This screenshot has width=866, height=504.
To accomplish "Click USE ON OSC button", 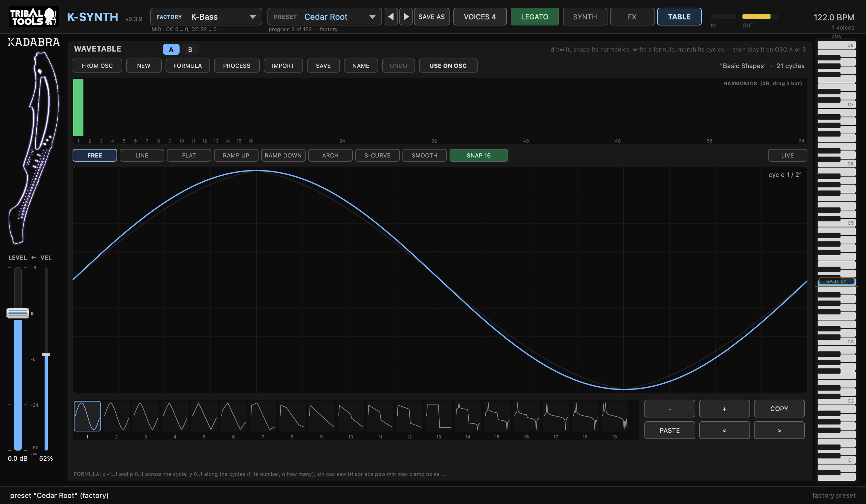I will [448, 66].
